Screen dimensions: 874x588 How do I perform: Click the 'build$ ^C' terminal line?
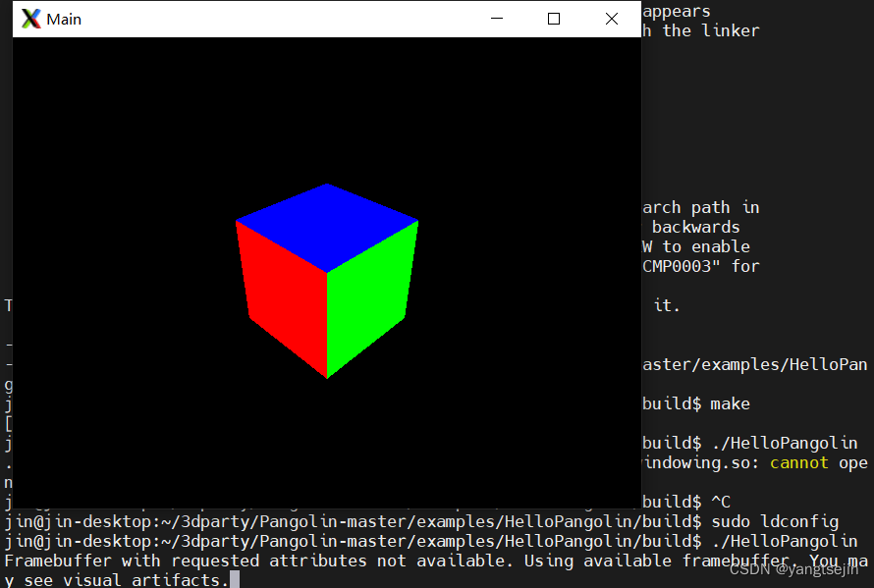point(686,502)
